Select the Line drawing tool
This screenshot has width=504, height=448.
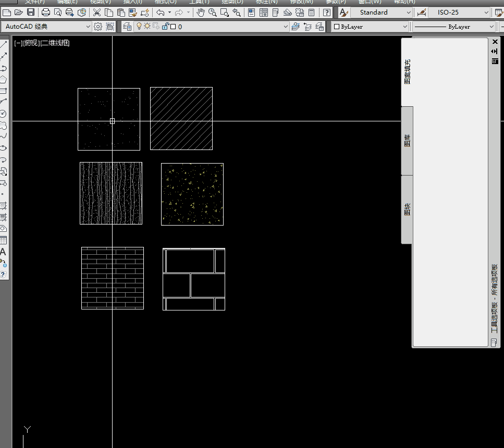point(4,45)
